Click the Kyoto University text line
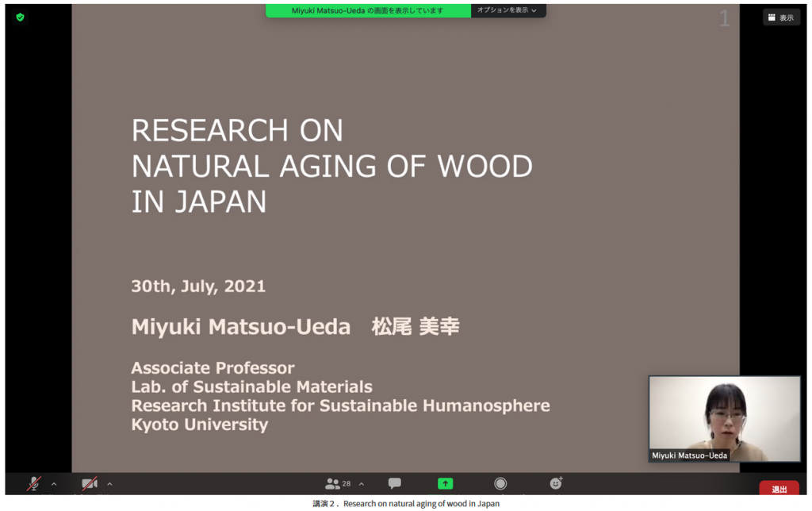 (200, 425)
